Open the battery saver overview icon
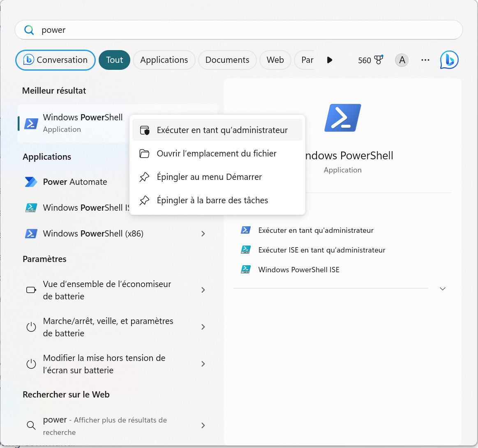The image size is (478, 448). [31, 290]
